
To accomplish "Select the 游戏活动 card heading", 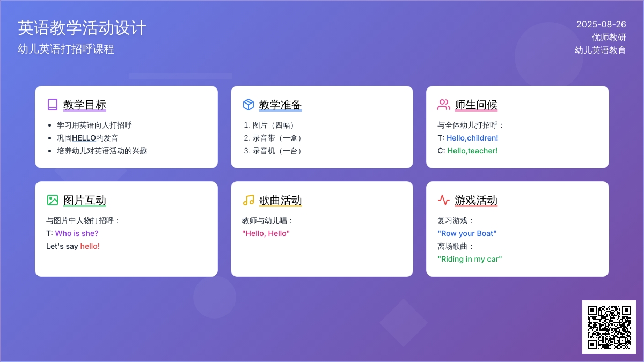I will 476,200.
